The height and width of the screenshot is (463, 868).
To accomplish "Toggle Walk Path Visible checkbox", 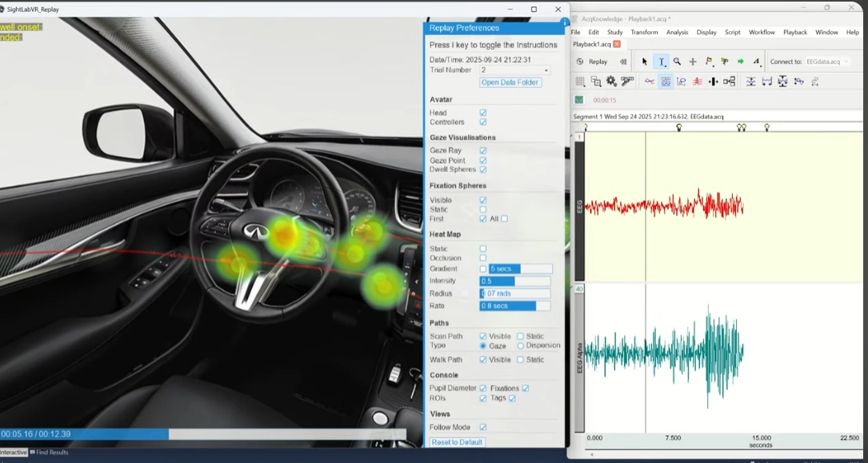I will [x=482, y=360].
